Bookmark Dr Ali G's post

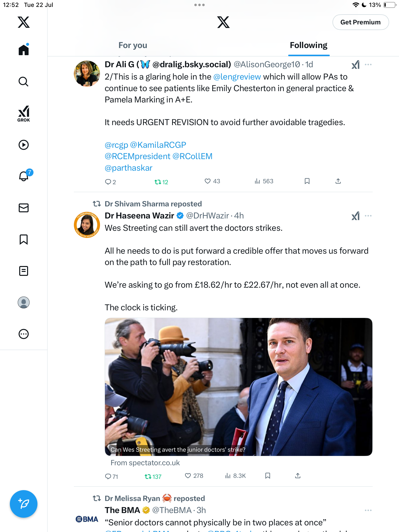[307, 181]
